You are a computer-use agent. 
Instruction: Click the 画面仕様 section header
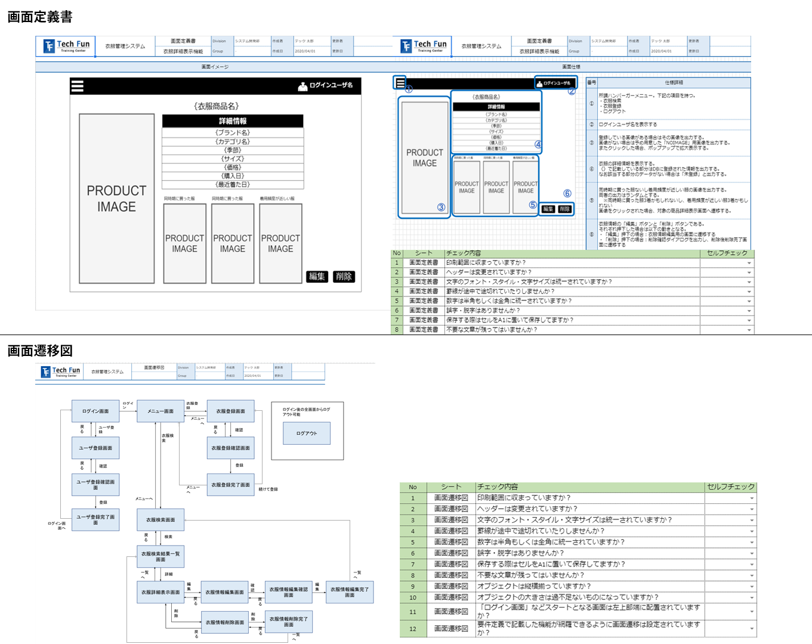[x=572, y=67]
